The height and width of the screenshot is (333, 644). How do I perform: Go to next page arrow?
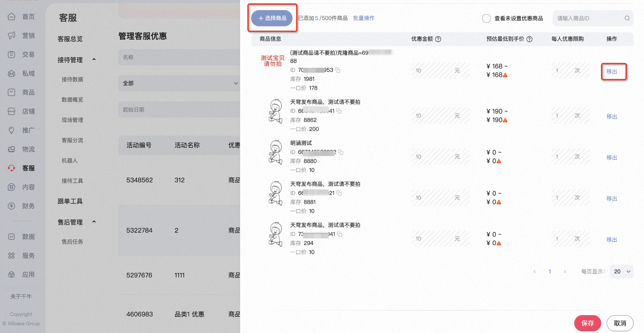[x=565, y=272]
